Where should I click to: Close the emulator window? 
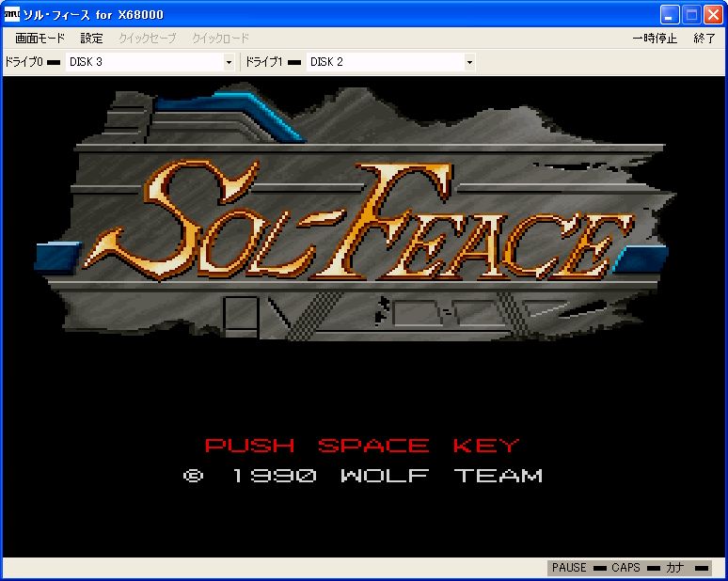coord(713,15)
